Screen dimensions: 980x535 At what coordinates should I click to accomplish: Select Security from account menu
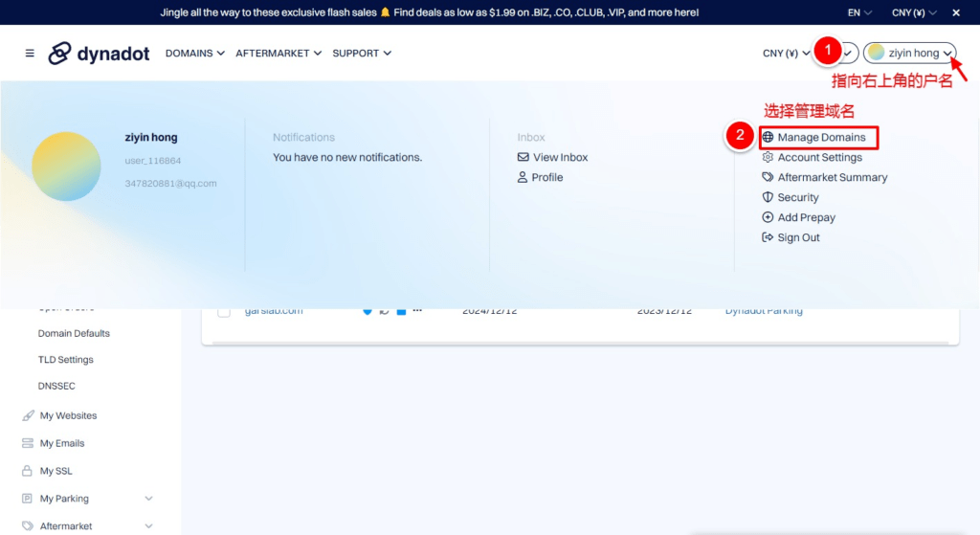tap(797, 198)
